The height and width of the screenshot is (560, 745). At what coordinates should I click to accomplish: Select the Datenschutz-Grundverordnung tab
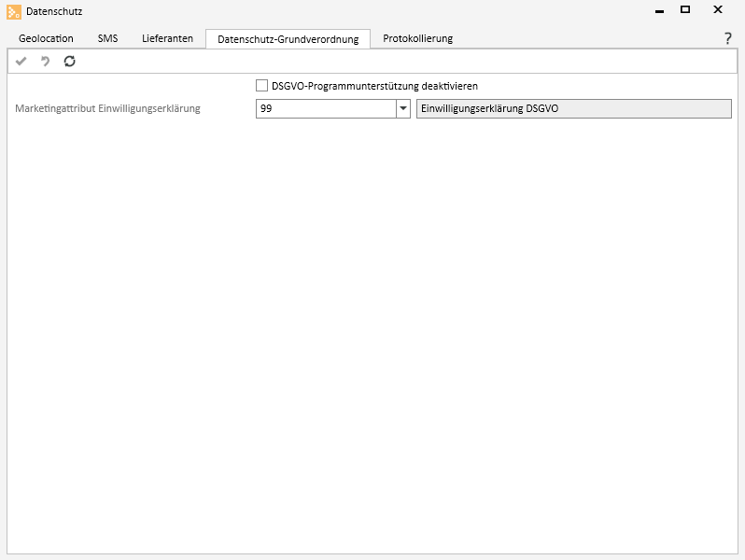[x=288, y=39]
